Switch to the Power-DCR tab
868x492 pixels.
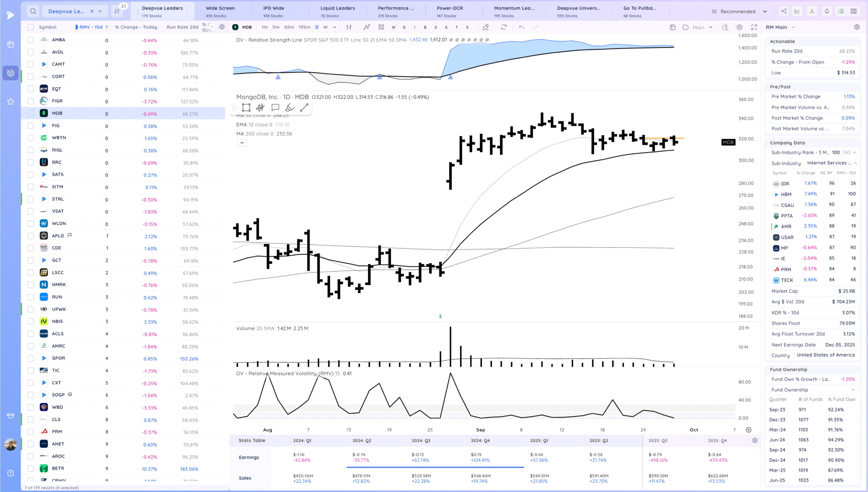coord(450,11)
